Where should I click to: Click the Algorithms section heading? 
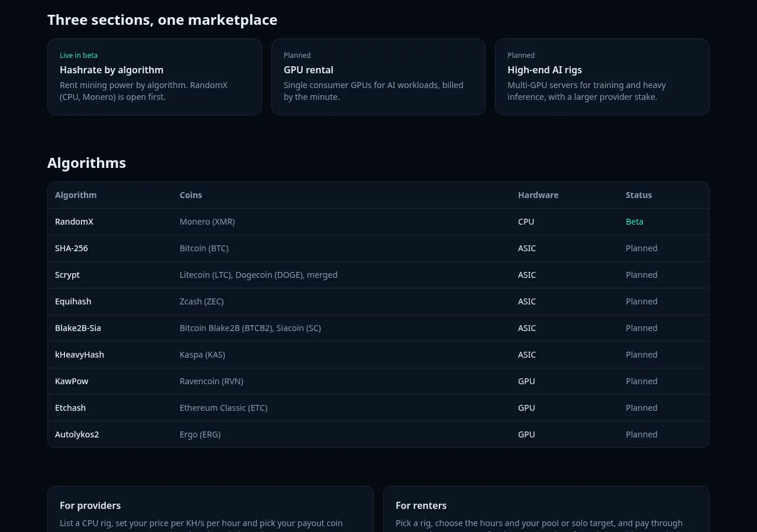[86, 163]
